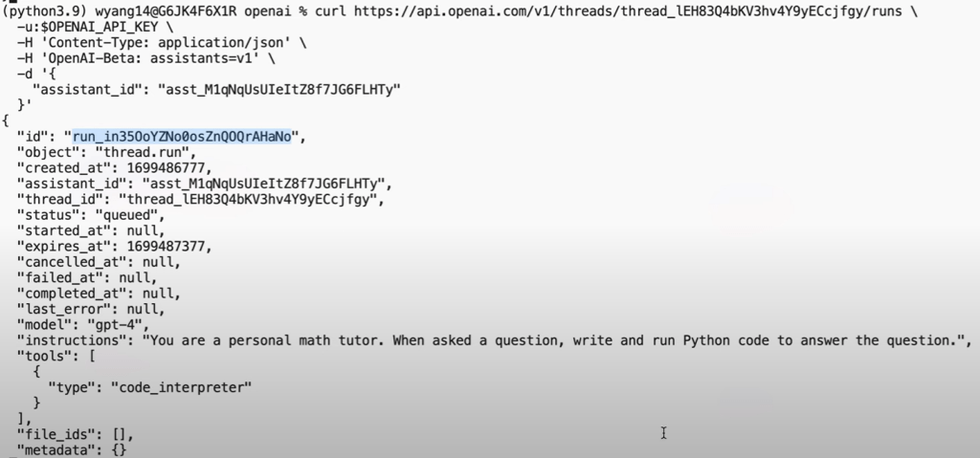
Task: Click the "code_interpreter" type value
Action: (x=181, y=387)
